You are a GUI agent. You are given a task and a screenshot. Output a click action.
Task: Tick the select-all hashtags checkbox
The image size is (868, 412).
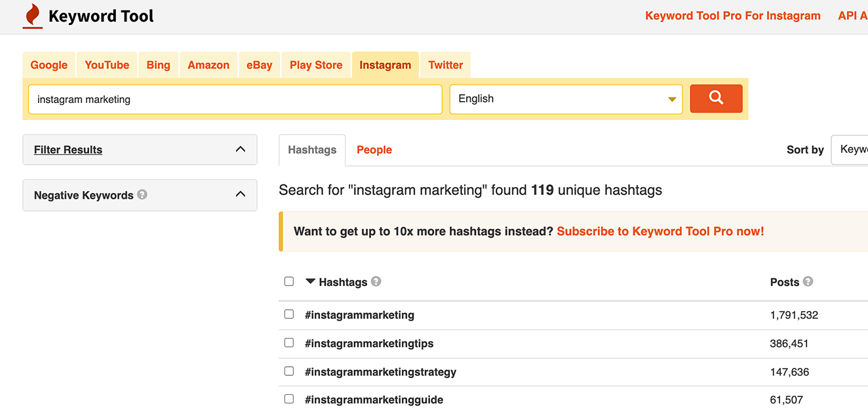coord(289,281)
